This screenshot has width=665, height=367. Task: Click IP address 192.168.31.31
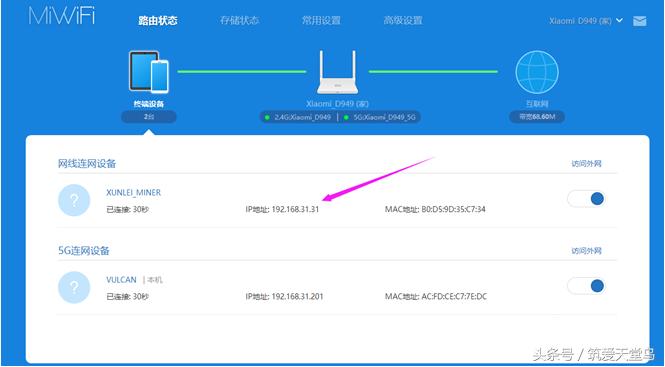295,210
